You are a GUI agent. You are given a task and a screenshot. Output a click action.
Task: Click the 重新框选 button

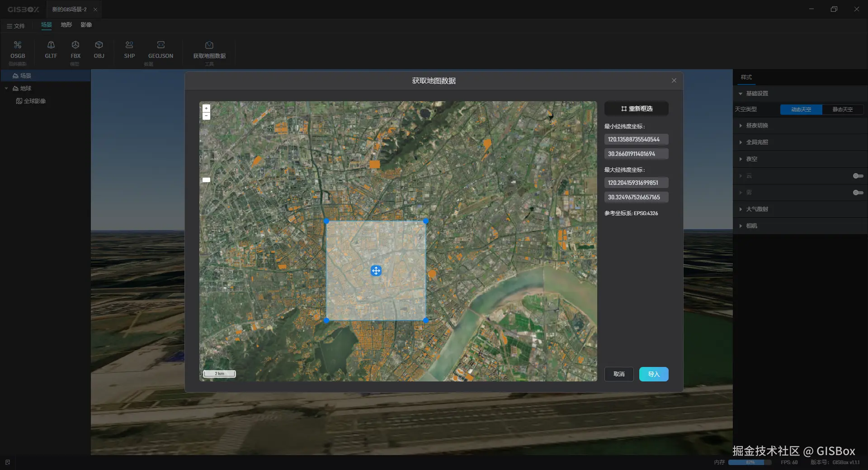coord(636,109)
